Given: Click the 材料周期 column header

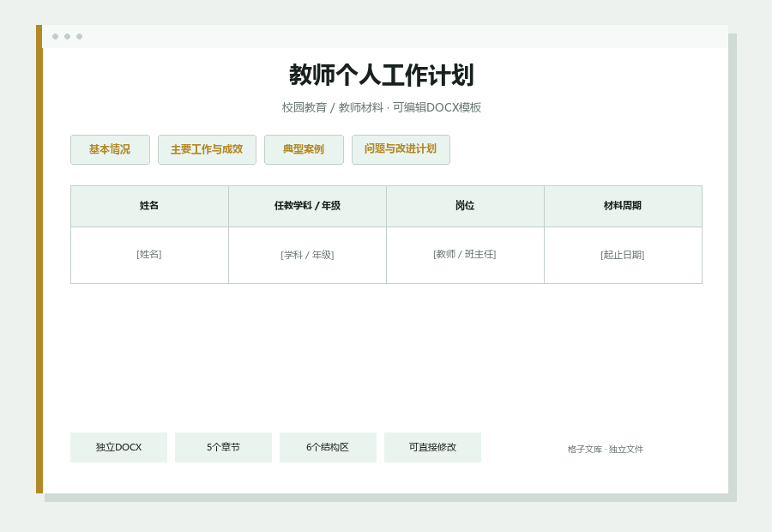Looking at the screenshot, I should click(623, 207).
